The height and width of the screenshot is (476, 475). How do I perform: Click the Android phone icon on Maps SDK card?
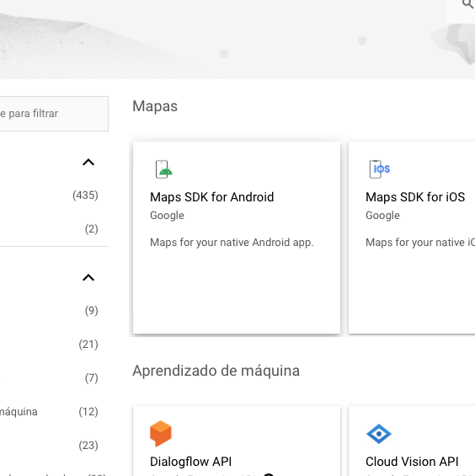164,169
